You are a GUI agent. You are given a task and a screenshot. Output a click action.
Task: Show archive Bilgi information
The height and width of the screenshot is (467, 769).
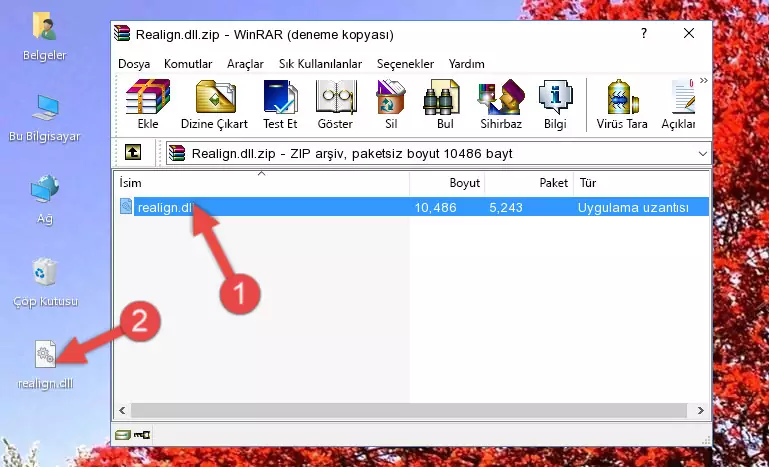(x=555, y=104)
